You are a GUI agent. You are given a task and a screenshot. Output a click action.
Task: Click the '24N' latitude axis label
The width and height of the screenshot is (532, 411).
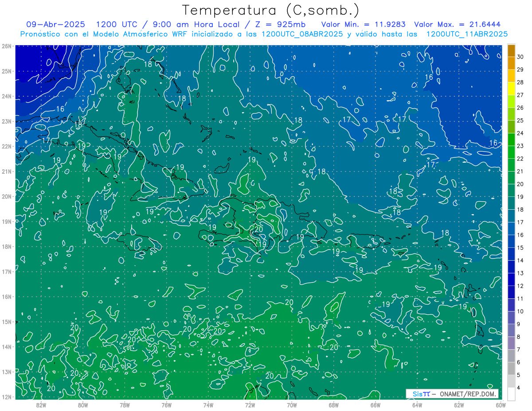(x=7, y=96)
